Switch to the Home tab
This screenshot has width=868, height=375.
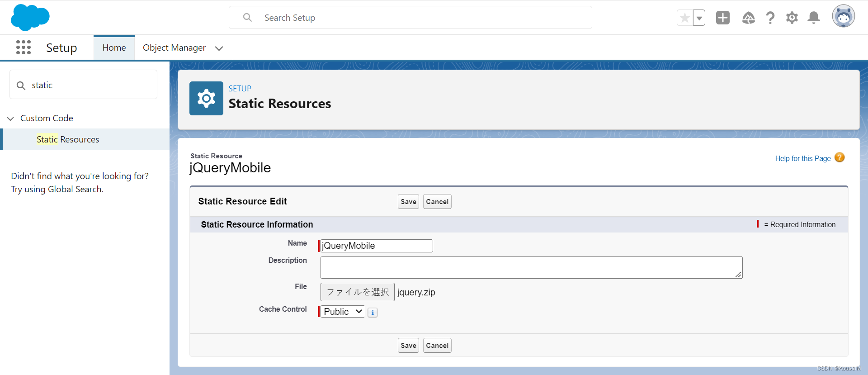click(114, 47)
